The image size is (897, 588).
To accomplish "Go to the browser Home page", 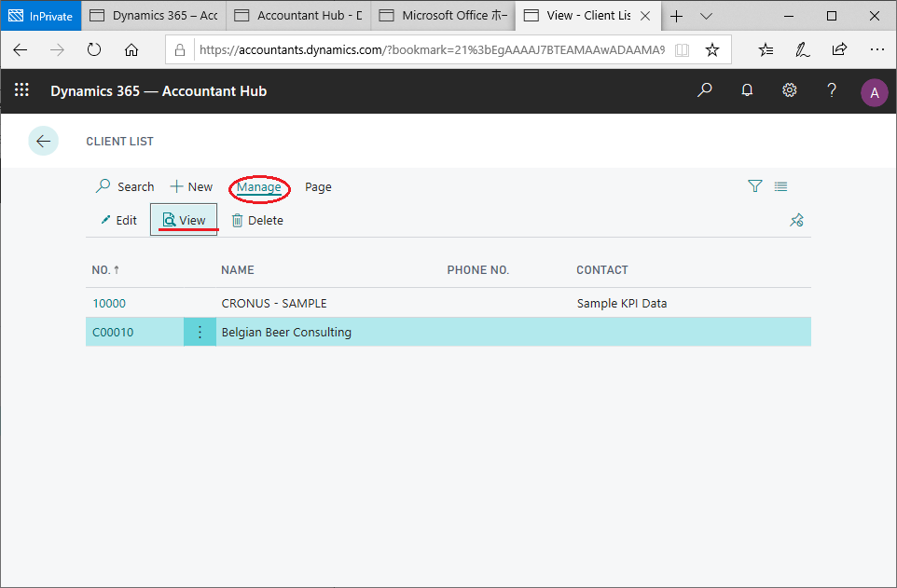I will click(x=131, y=49).
